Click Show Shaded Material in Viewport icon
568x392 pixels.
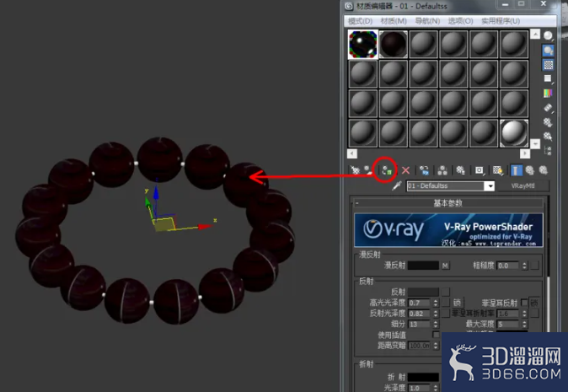(x=498, y=170)
